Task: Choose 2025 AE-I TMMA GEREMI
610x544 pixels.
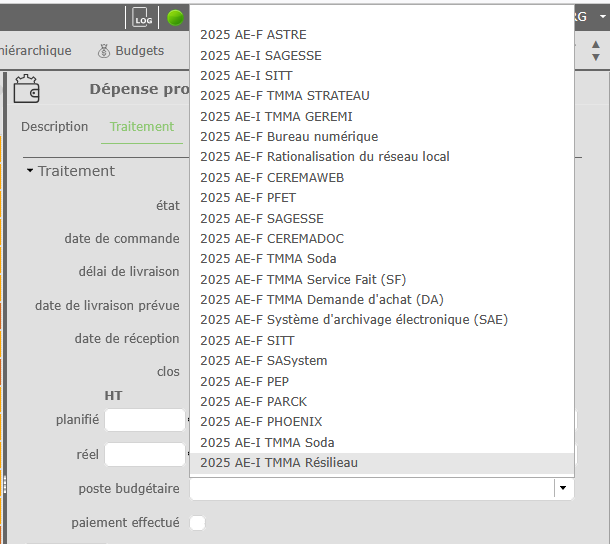Action: [x=382, y=116]
